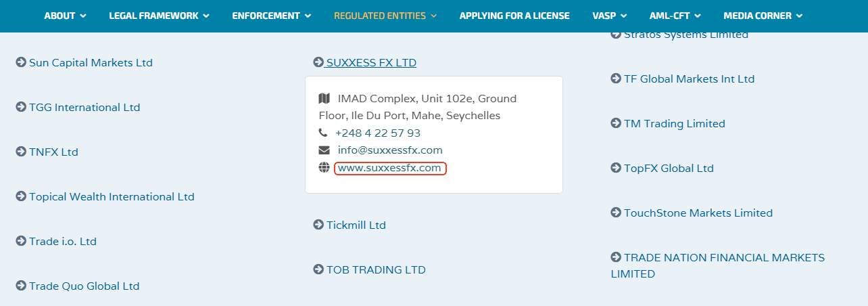Open the About dropdown menu
The width and height of the screenshot is (868, 306).
[66, 16]
